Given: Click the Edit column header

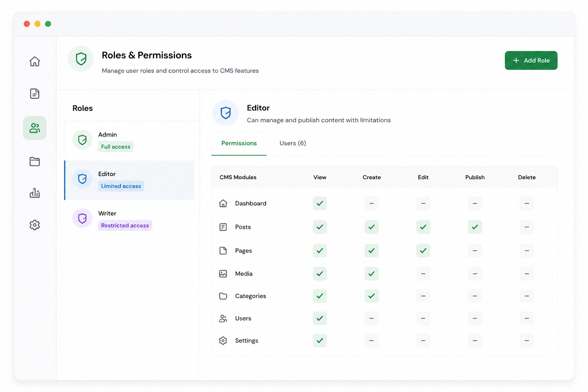Looking at the screenshot, I should click(x=423, y=177).
